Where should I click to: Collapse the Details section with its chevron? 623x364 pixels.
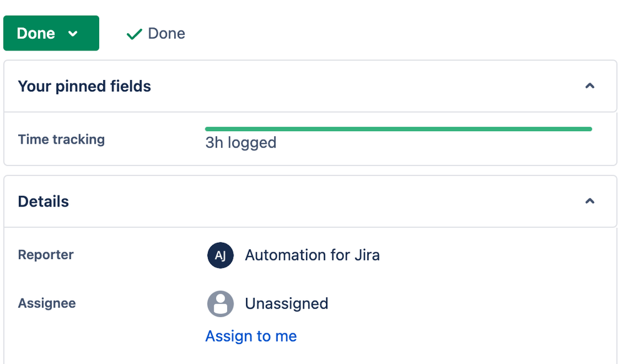click(x=590, y=201)
